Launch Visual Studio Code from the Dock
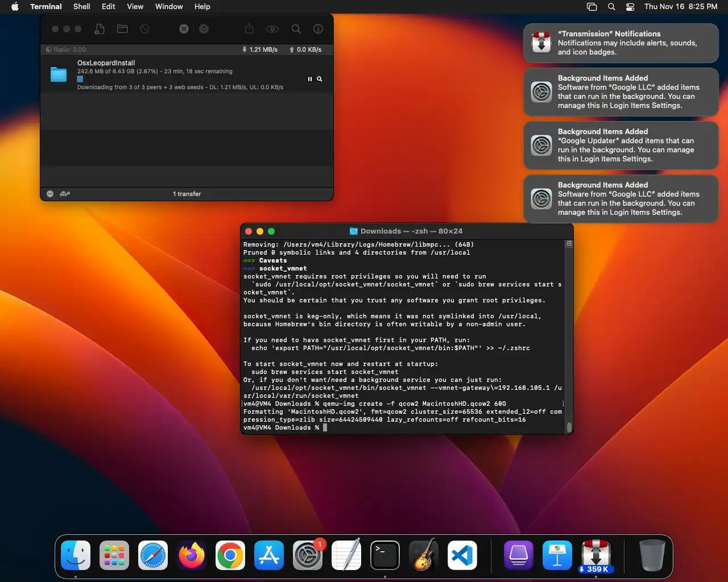The width and height of the screenshot is (728, 582). (x=462, y=555)
